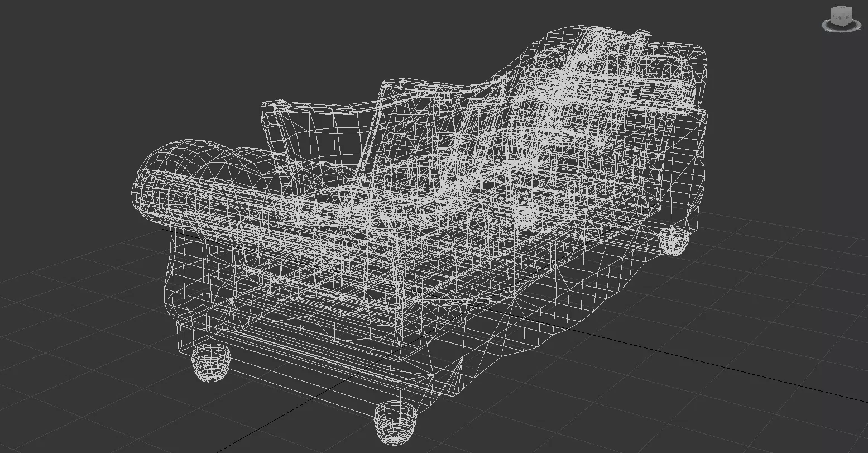This screenshot has height=453, width=868.
Task: Click the ViewCube compass ring
Action: point(841,31)
